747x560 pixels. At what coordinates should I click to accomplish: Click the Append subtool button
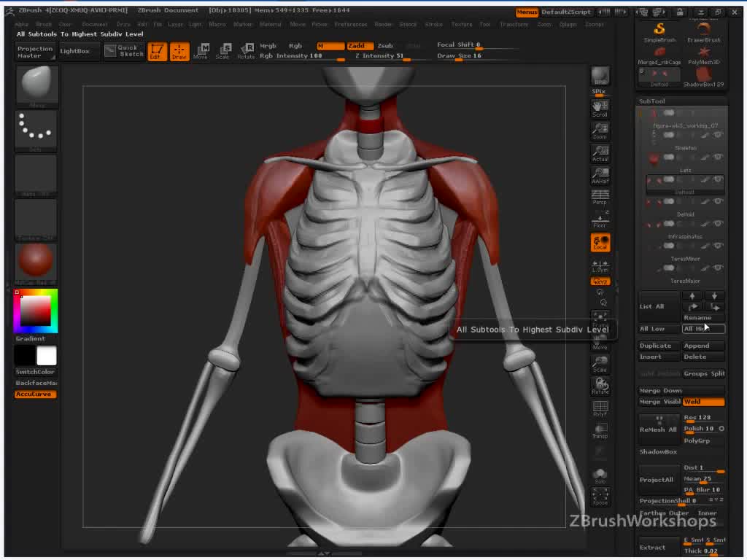click(x=703, y=346)
